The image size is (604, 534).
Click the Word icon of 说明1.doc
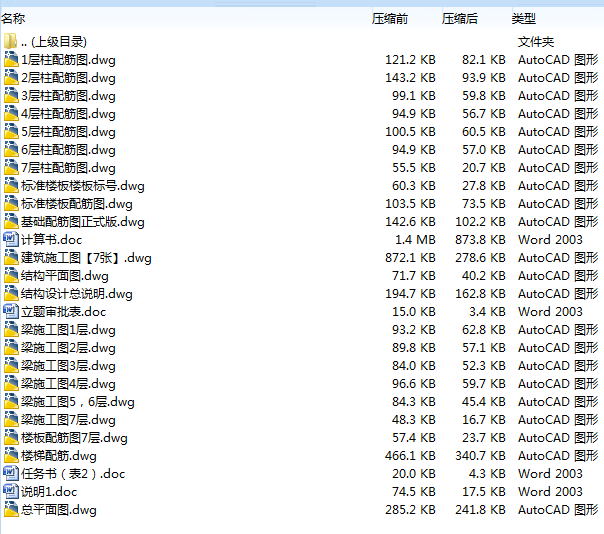tap(11, 491)
